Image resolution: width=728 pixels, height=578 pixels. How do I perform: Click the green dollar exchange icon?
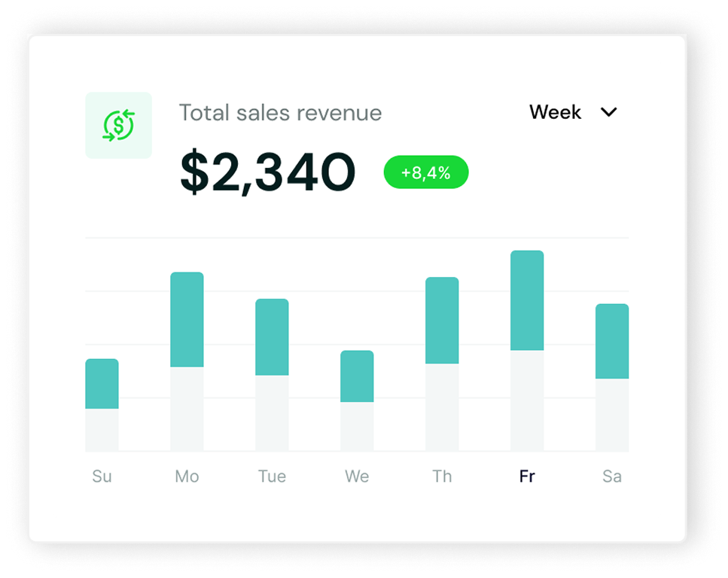[118, 126]
